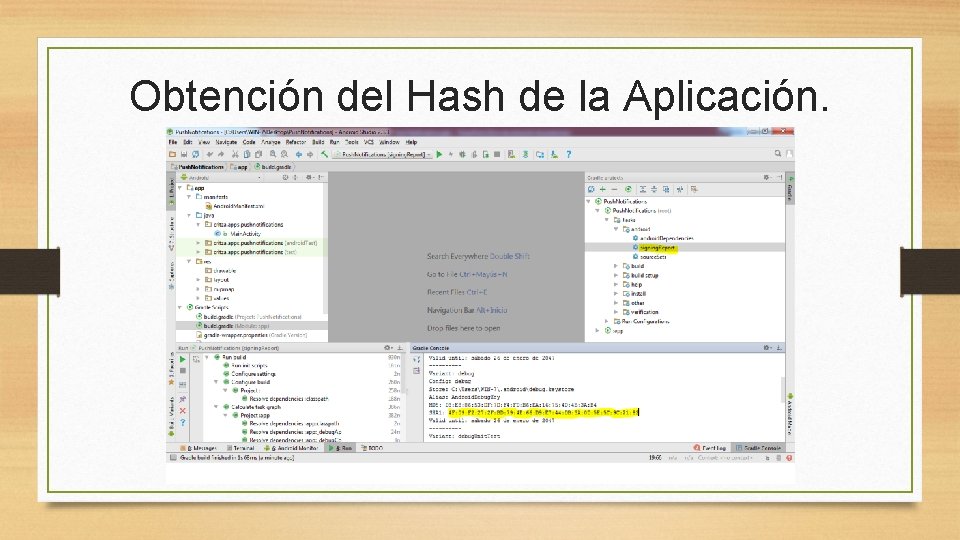960x540 pixels.
Task: Click the Synchronize icon in main toolbar
Action: (x=195, y=154)
